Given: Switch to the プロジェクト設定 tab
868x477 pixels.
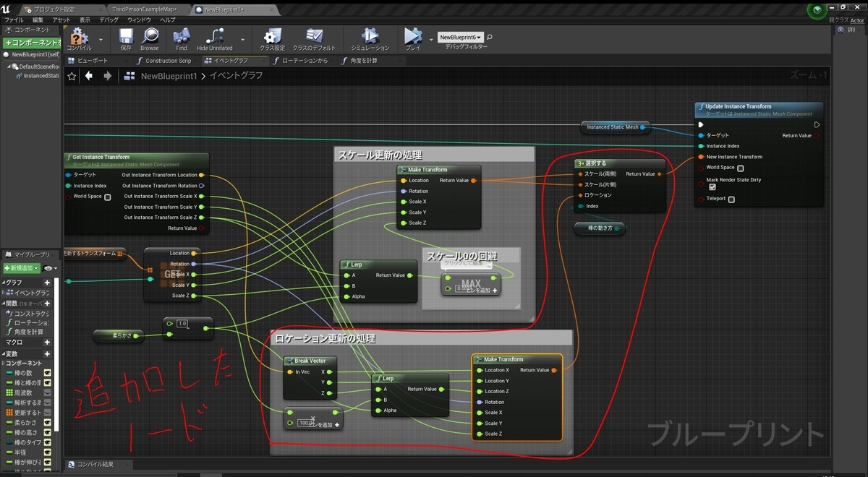Looking at the screenshot, I should click(x=54, y=9).
